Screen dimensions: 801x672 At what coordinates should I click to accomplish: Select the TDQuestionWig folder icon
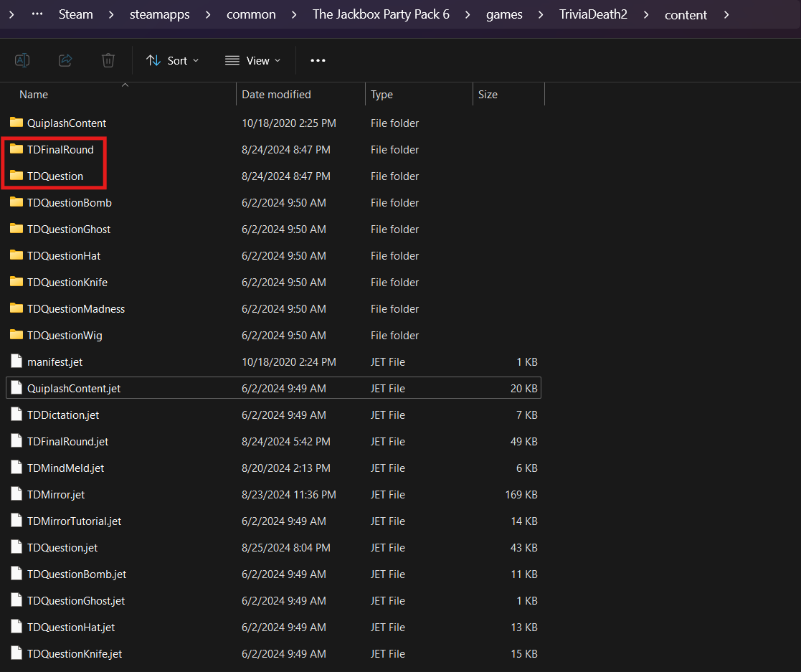pyautogui.click(x=16, y=335)
